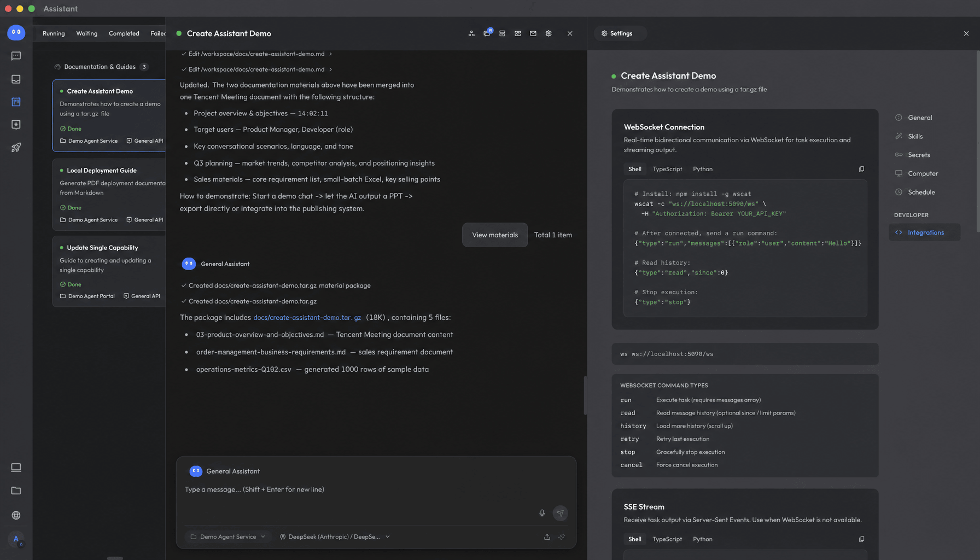Click the magic wand icon below input

[562, 537]
